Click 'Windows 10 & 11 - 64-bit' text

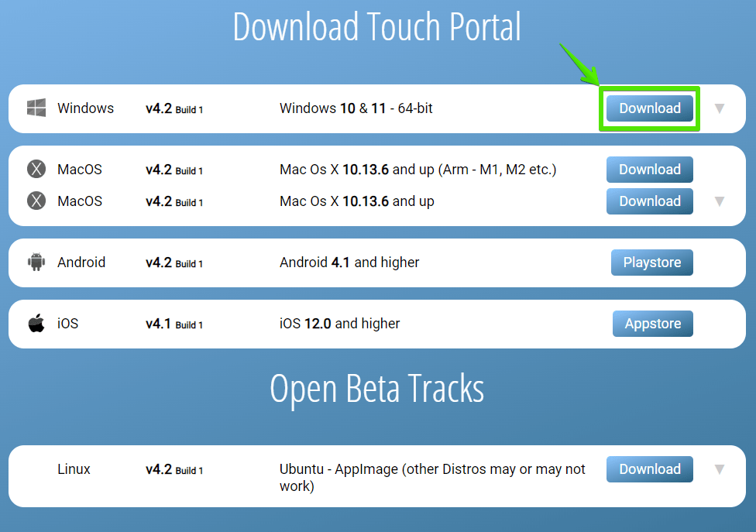356,108
